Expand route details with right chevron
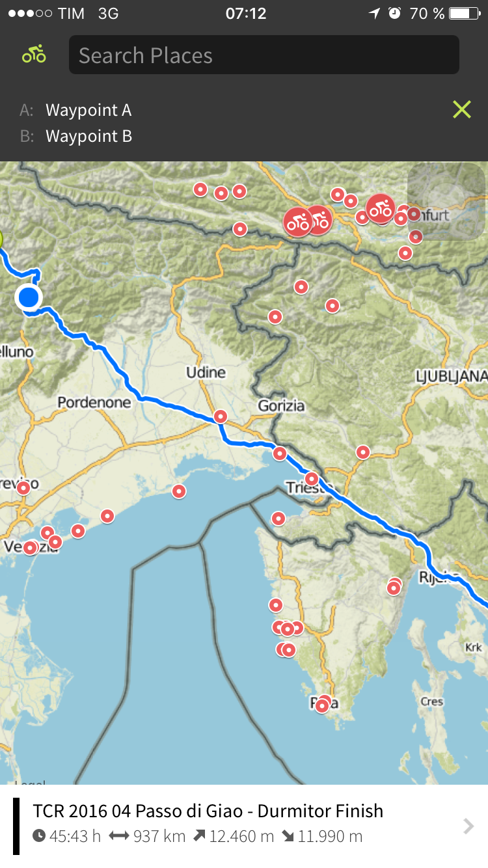 [468, 826]
